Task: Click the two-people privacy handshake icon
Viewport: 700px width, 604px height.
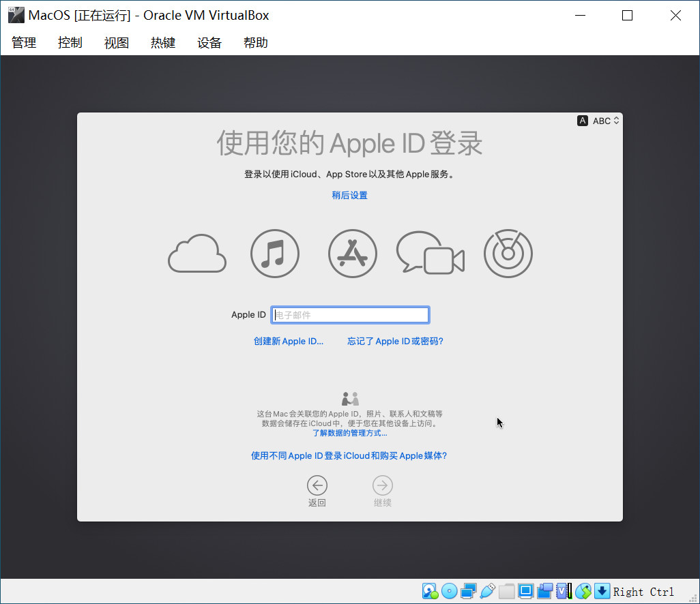Action: click(x=350, y=398)
